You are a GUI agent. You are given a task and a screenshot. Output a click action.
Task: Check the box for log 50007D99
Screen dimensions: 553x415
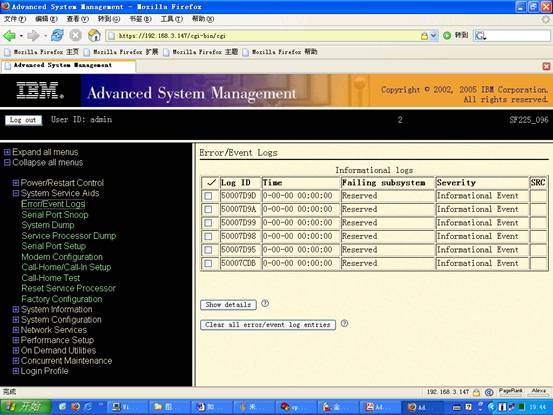click(208, 223)
